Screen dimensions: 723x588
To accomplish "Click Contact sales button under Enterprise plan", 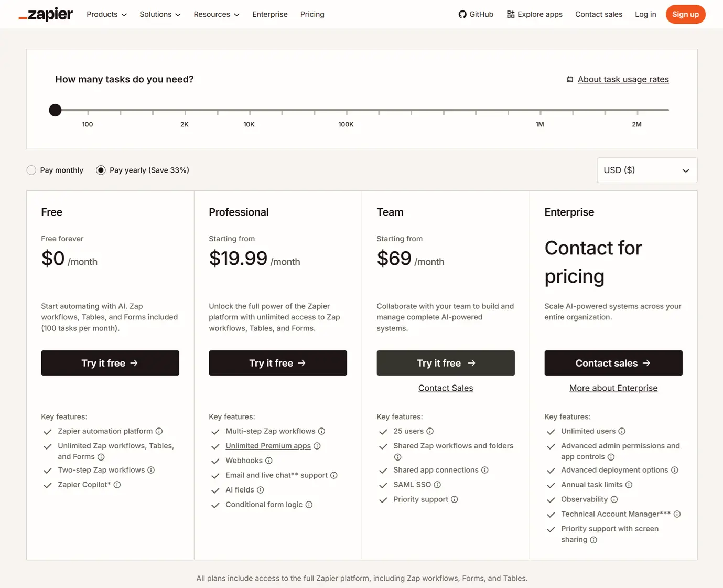I will click(x=613, y=363).
